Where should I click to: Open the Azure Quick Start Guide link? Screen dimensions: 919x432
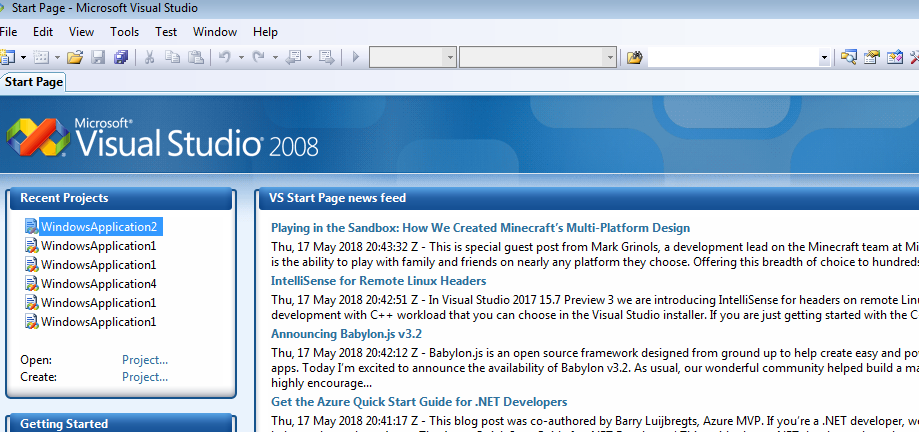(419, 402)
